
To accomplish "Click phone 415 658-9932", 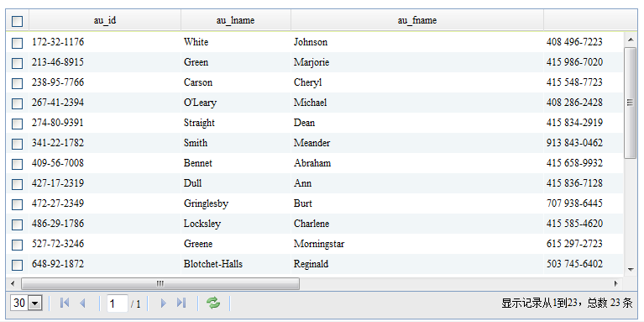I will [574, 163].
